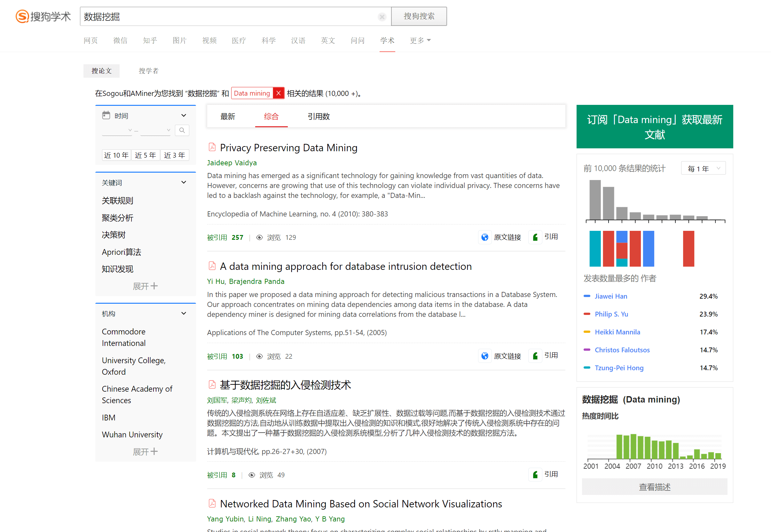771x532 pixels.
Task: Open author Jaideep Vaidya
Action: click(x=232, y=163)
